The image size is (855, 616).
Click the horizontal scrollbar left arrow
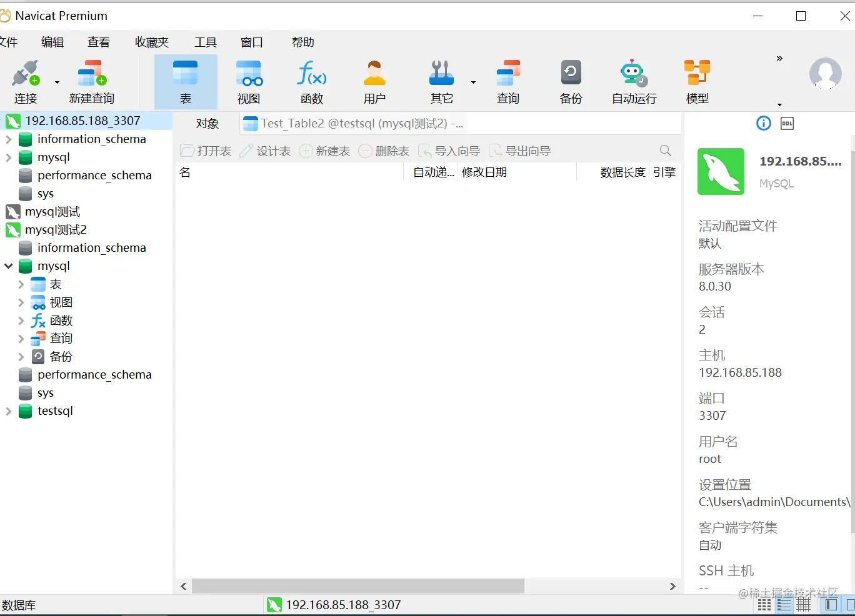[x=184, y=586]
